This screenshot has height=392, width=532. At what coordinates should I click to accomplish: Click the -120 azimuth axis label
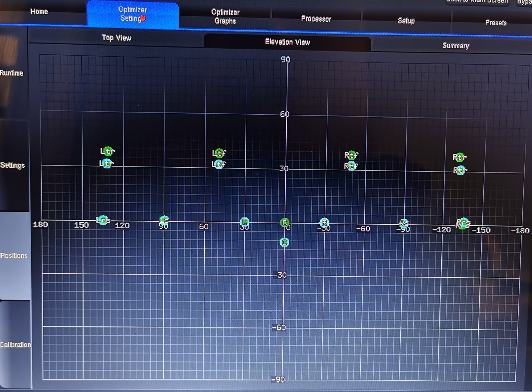442,229
